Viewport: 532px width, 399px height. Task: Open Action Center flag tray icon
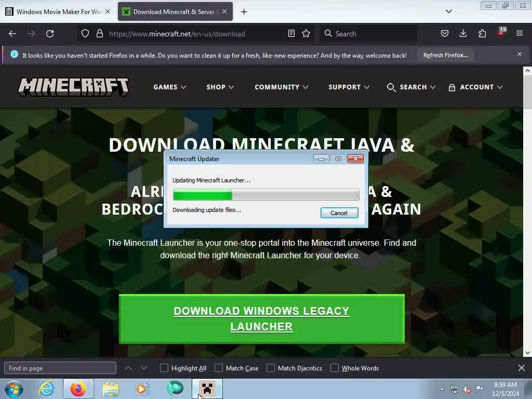479,389
